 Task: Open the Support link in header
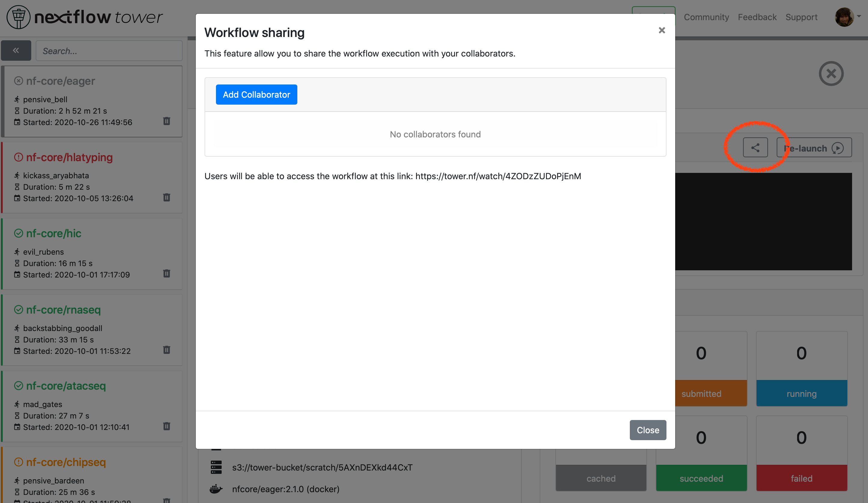coord(801,17)
